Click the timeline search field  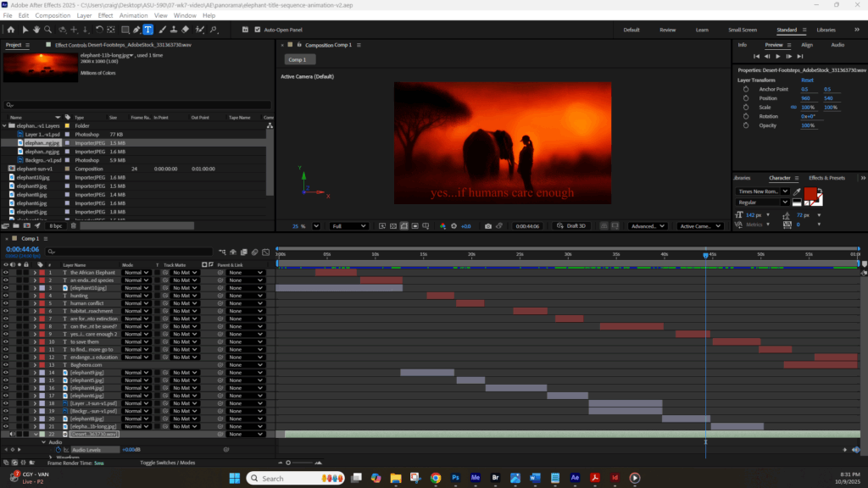coord(127,252)
